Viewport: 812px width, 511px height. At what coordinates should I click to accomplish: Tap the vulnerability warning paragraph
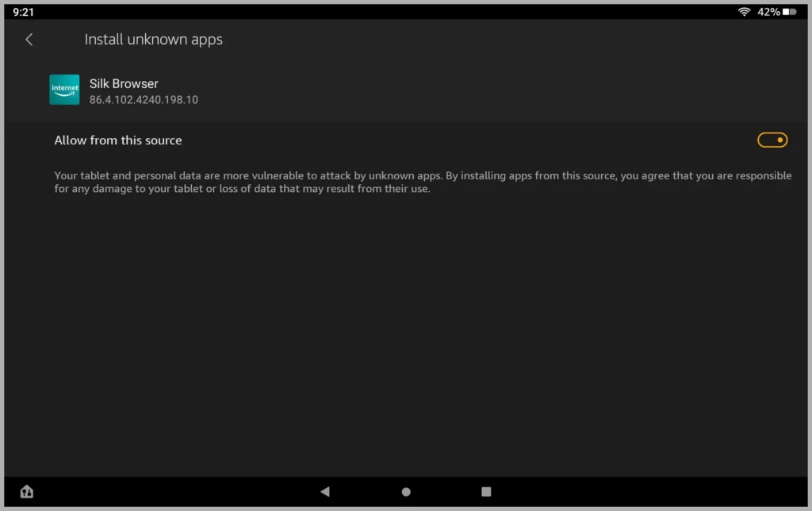click(x=423, y=182)
